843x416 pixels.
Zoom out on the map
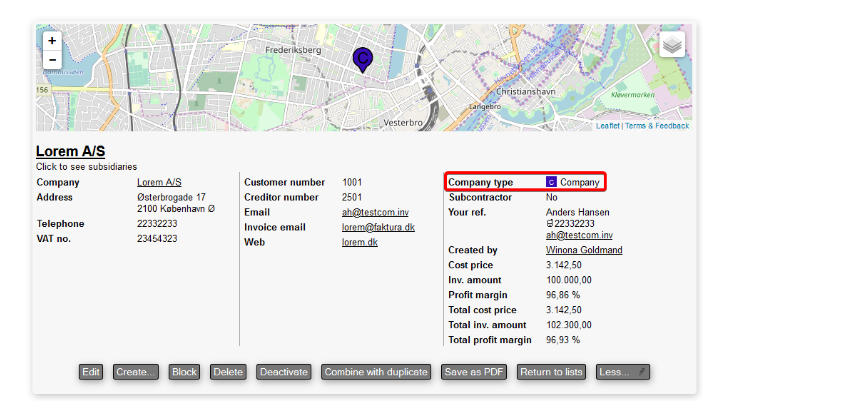pos(52,60)
